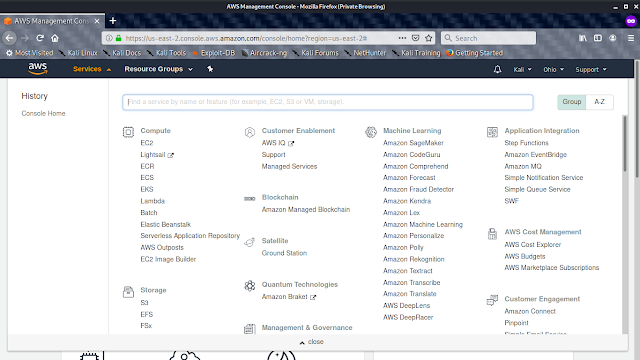Screen dimensions: 640x360
Task: Open the Amazon Rekognition link
Action: (x=413, y=259)
